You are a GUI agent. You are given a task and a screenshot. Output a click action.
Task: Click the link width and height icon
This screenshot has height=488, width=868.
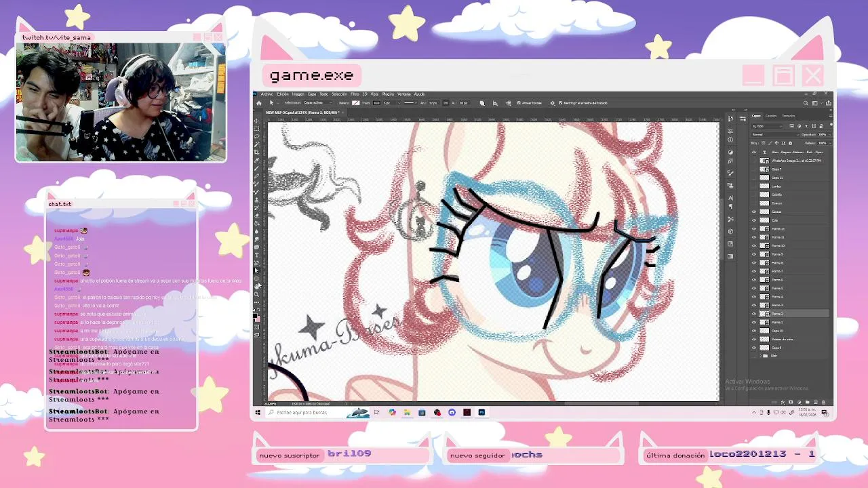(x=446, y=103)
